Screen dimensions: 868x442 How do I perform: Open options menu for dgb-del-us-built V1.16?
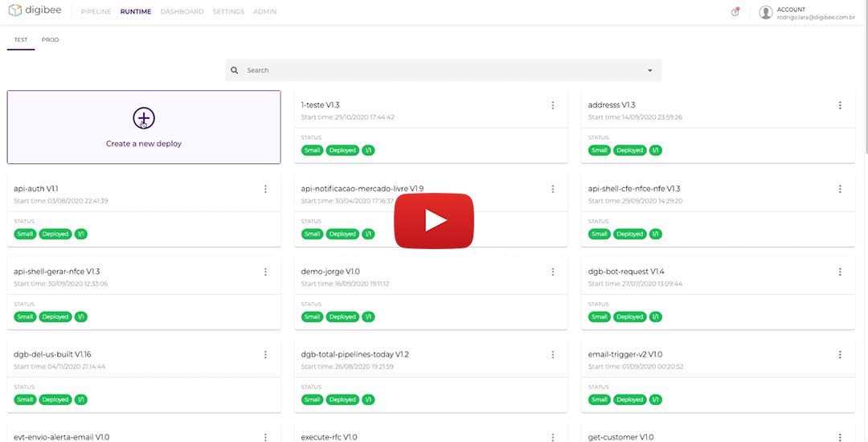pyautogui.click(x=265, y=354)
